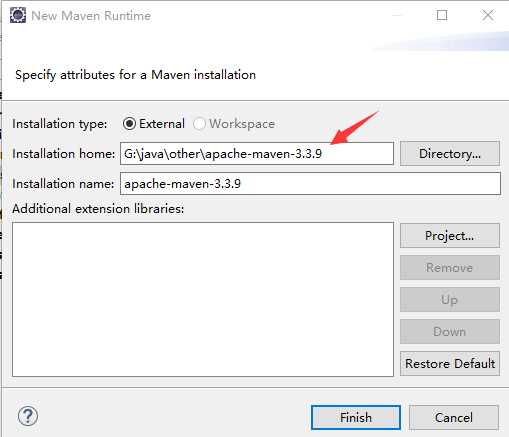Click the 'Specify attributes for a Maven installation' text
509x437 pixels.
click(135, 75)
